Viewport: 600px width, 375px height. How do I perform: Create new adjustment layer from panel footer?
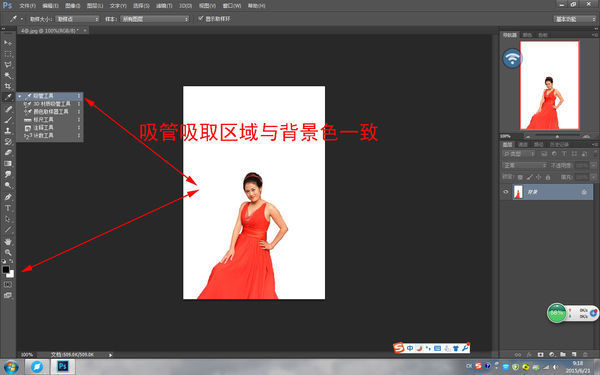(552, 355)
